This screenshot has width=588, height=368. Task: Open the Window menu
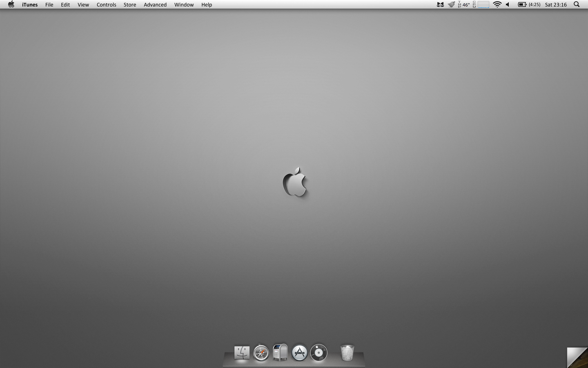[x=184, y=4]
